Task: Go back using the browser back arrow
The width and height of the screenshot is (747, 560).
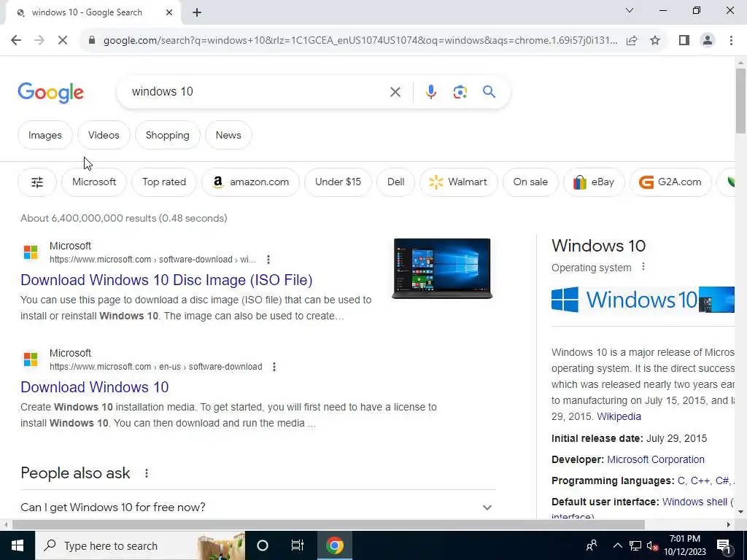Action: tap(16, 40)
